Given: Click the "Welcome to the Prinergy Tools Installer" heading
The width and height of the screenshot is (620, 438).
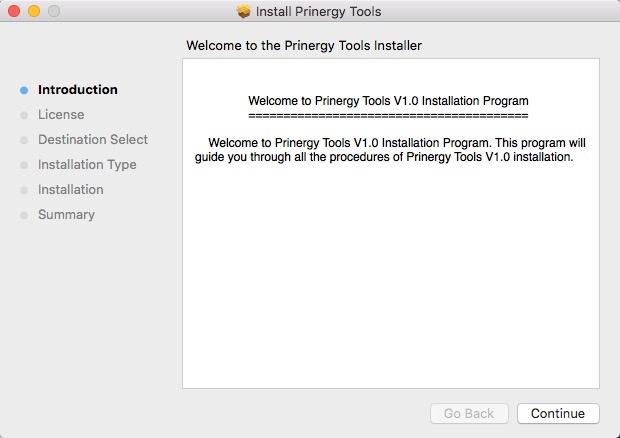Looking at the screenshot, I should 311,46.
